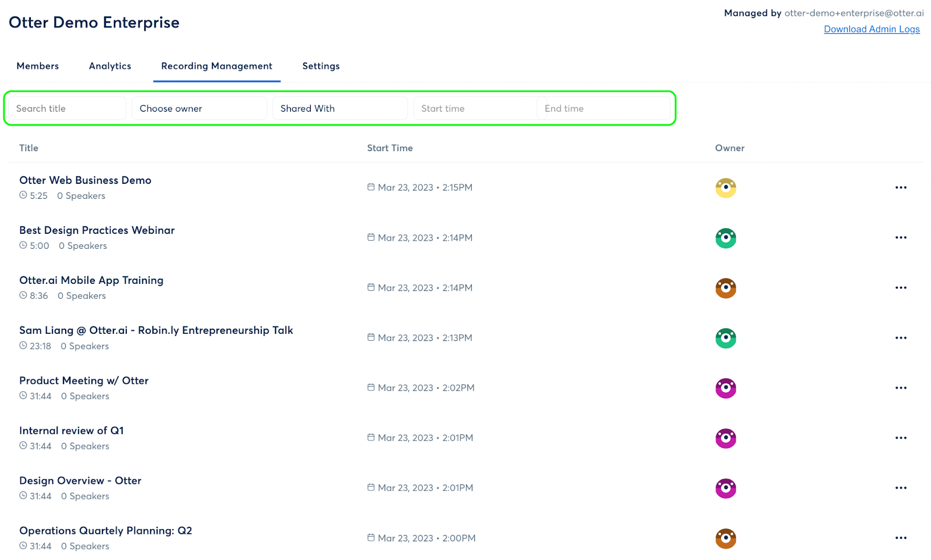This screenshot has height=560, width=931.
Task: Open more options for Product Meeting w/ Otter
Action: pyautogui.click(x=901, y=388)
